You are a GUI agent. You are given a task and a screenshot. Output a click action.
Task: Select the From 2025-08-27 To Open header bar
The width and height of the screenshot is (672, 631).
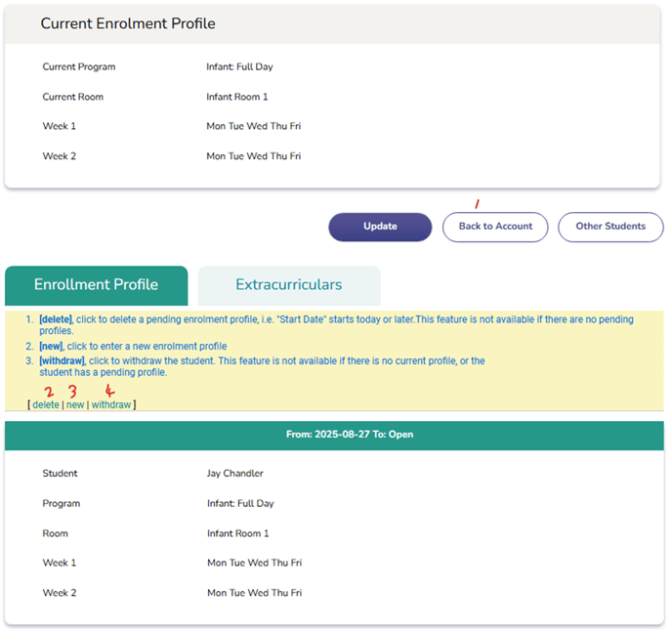pos(334,435)
